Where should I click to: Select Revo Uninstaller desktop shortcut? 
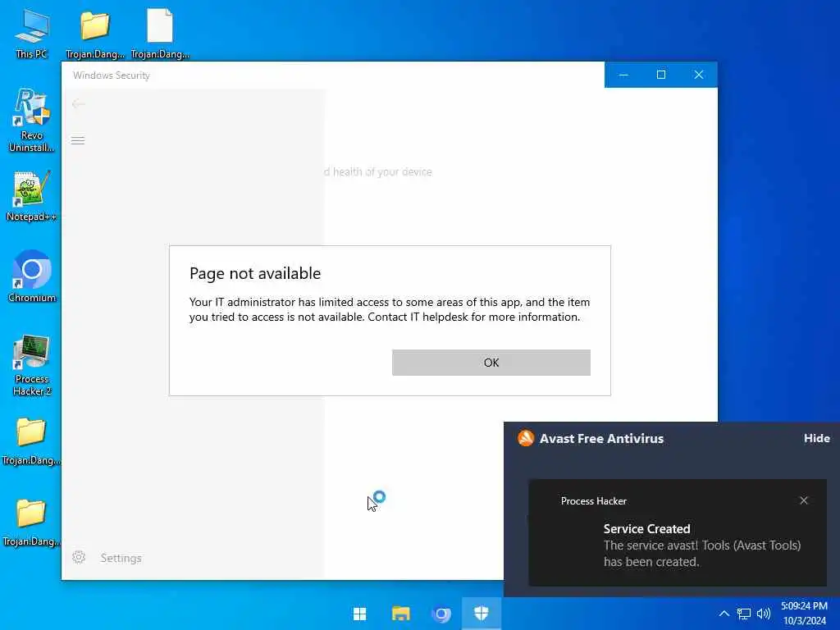[x=31, y=120]
